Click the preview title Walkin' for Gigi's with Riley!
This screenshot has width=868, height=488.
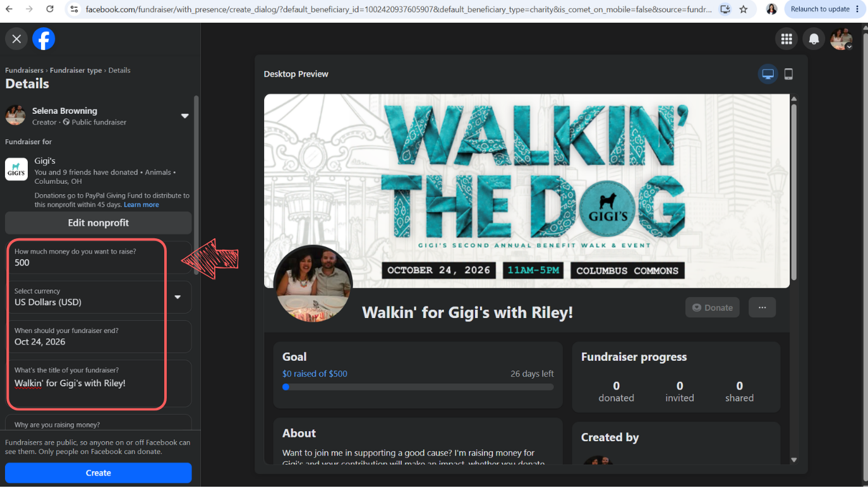[467, 312]
